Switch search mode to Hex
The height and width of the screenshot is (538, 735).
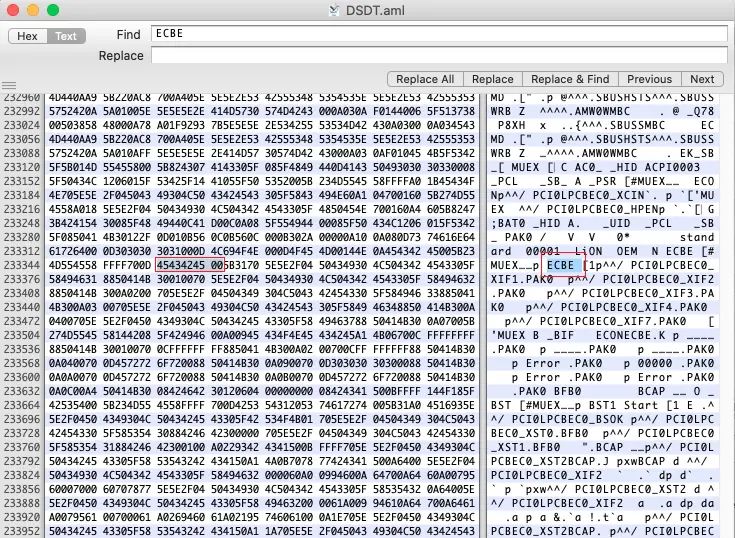pos(28,36)
